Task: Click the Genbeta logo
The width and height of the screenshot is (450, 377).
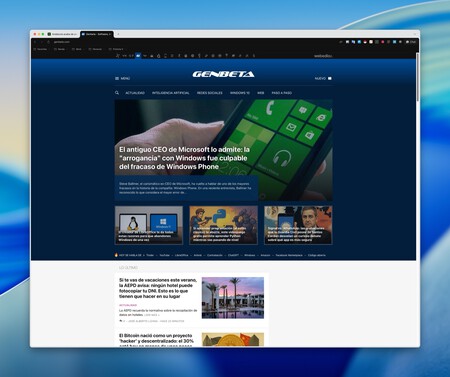Action: (x=223, y=74)
